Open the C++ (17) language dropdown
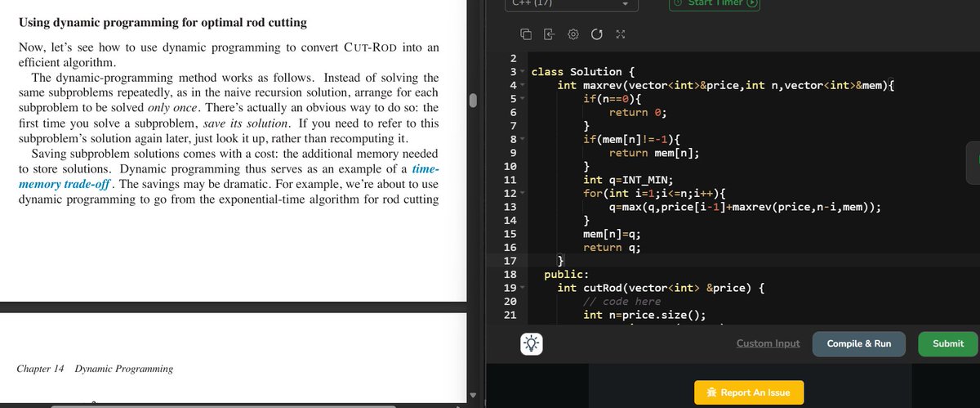This screenshot has height=408, width=980. pyautogui.click(x=570, y=4)
